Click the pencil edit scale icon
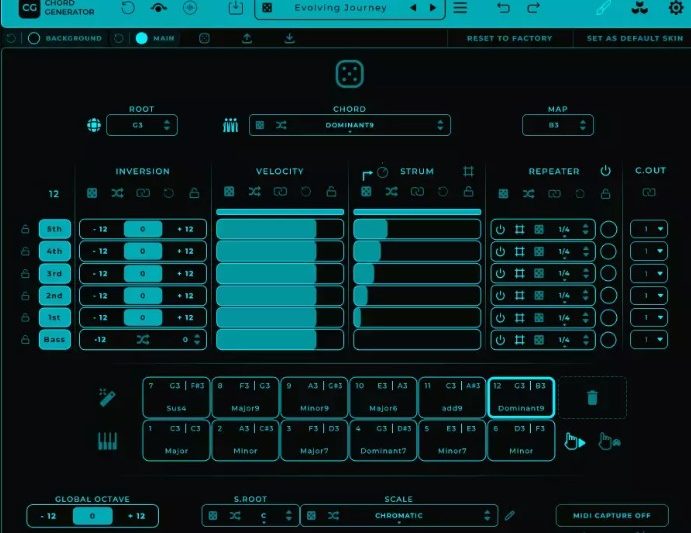The height and width of the screenshot is (533, 691). pyautogui.click(x=510, y=515)
